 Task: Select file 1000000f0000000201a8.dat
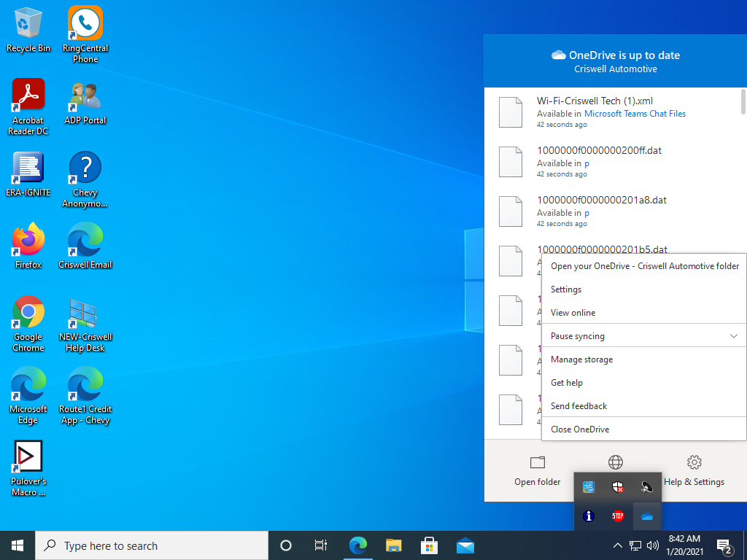pyautogui.click(x=613, y=211)
